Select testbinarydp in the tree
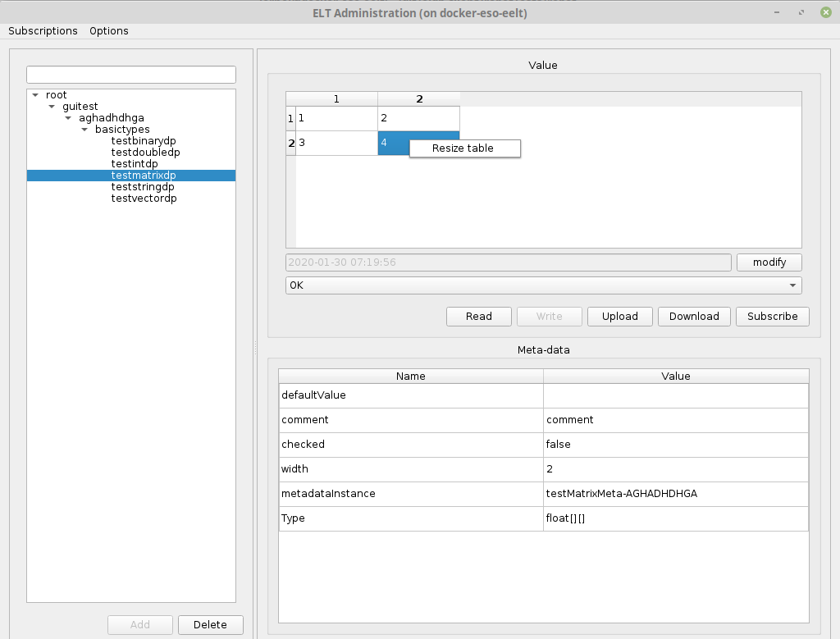 point(144,141)
